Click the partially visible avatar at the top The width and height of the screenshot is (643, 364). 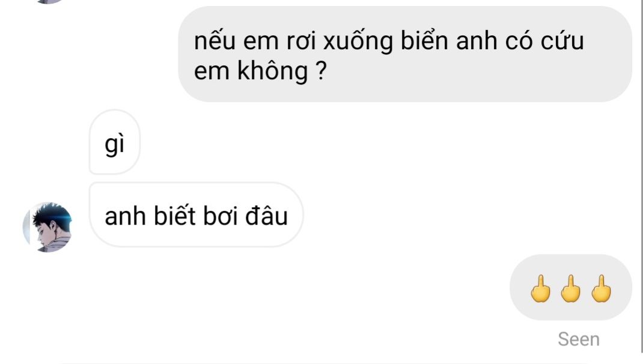(49, 1)
